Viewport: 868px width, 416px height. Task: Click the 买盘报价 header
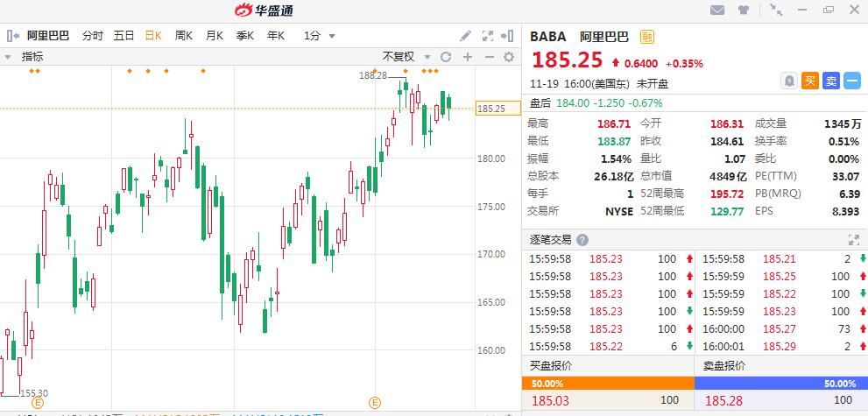(x=551, y=366)
